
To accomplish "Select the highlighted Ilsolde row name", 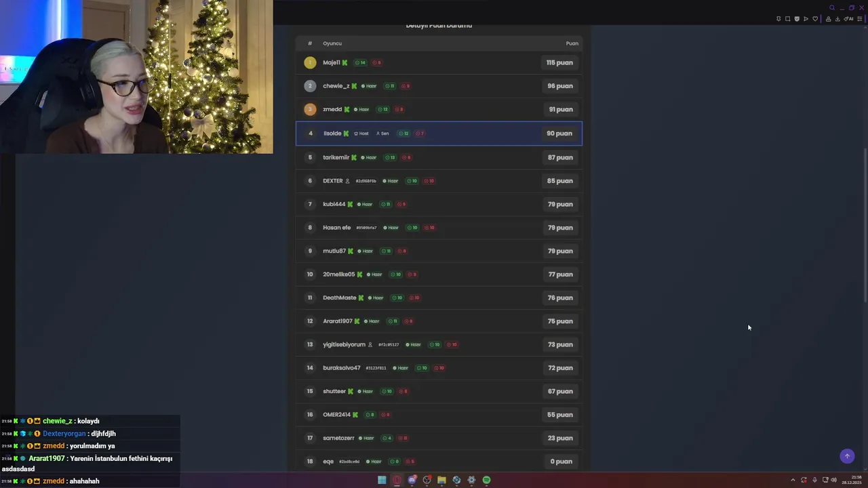I will (332, 134).
